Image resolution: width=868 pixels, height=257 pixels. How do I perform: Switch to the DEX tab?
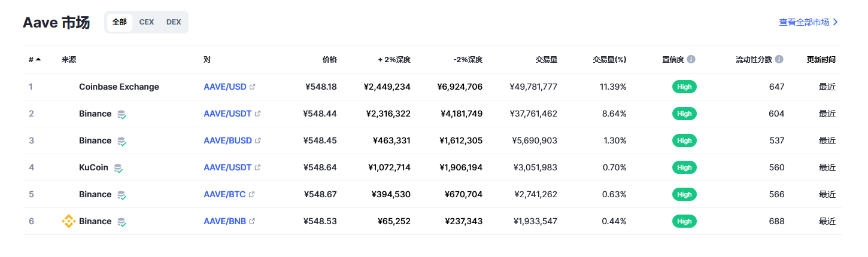tap(174, 22)
